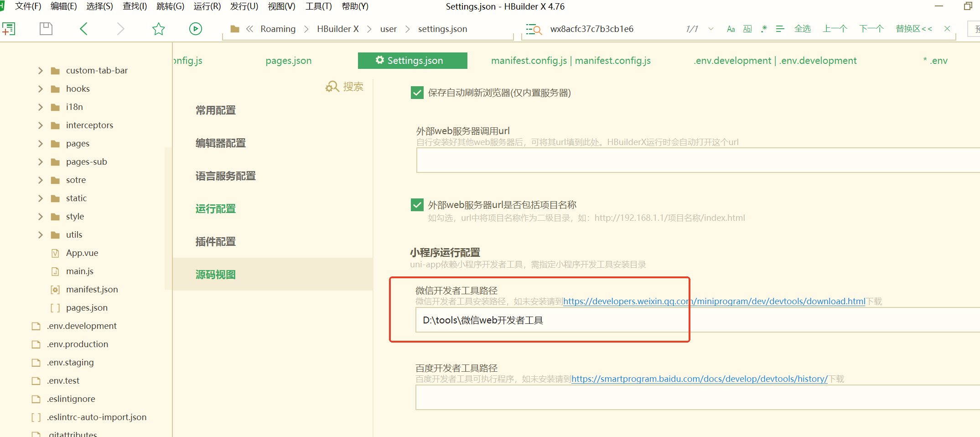Toggle case-sensitive Aa search option
This screenshot has width=980, height=437.
point(731,29)
